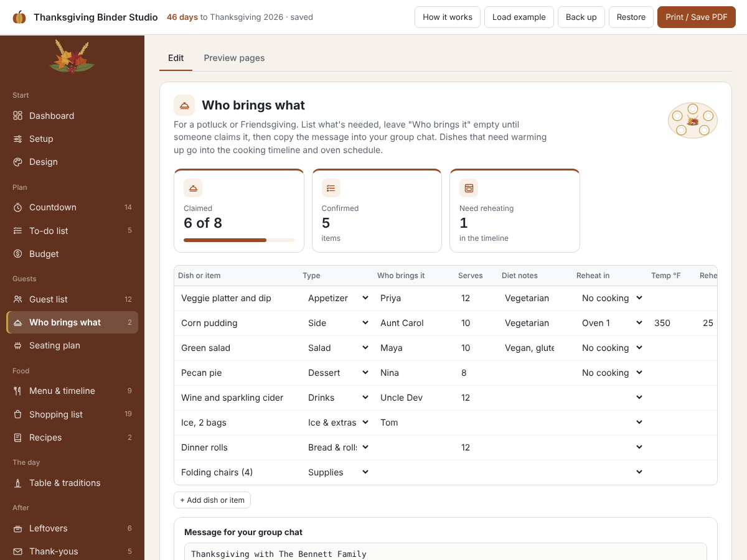Viewport: 747px width, 560px height.
Task: Click Print / Save PDF button
Action: point(697,17)
